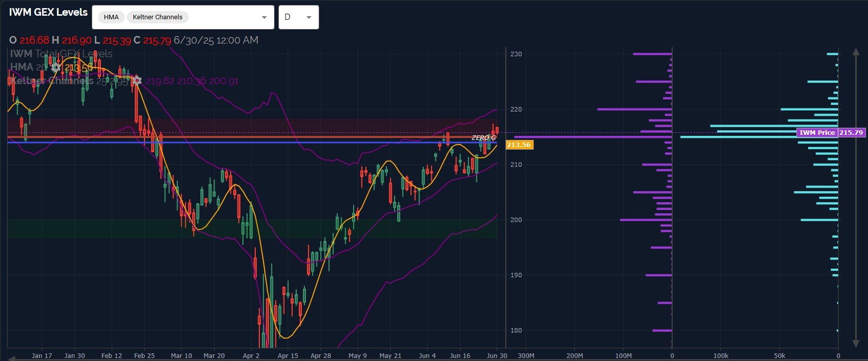Click the 220 price axis label

(516, 109)
